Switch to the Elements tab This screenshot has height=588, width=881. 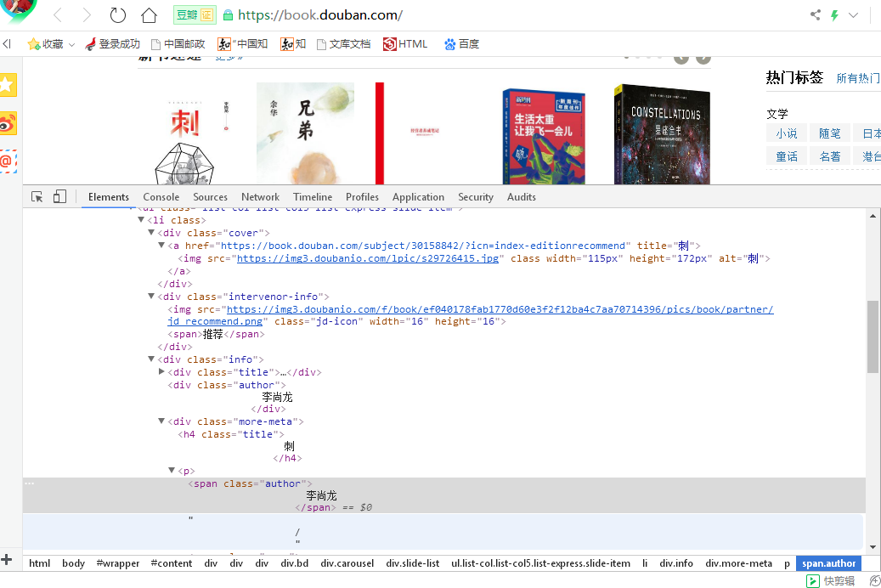[109, 197]
